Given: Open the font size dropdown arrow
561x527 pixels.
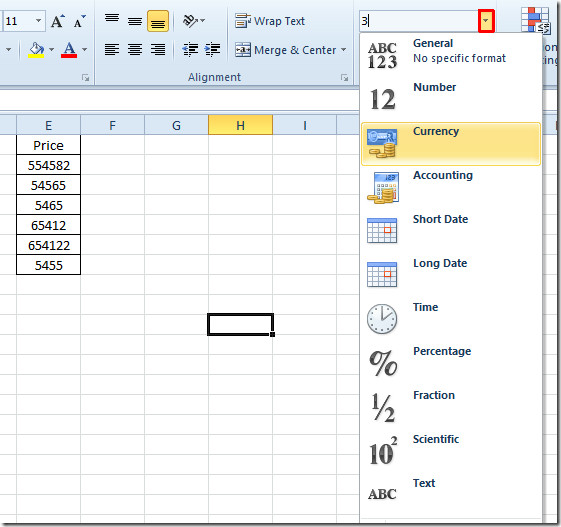Looking at the screenshot, I should (x=38, y=21).
